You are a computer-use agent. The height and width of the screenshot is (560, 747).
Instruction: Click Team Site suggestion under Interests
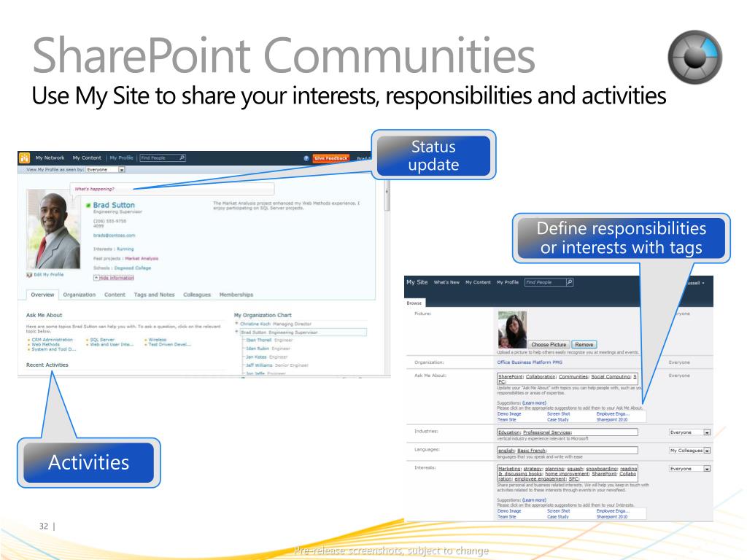tap(506, 517)
